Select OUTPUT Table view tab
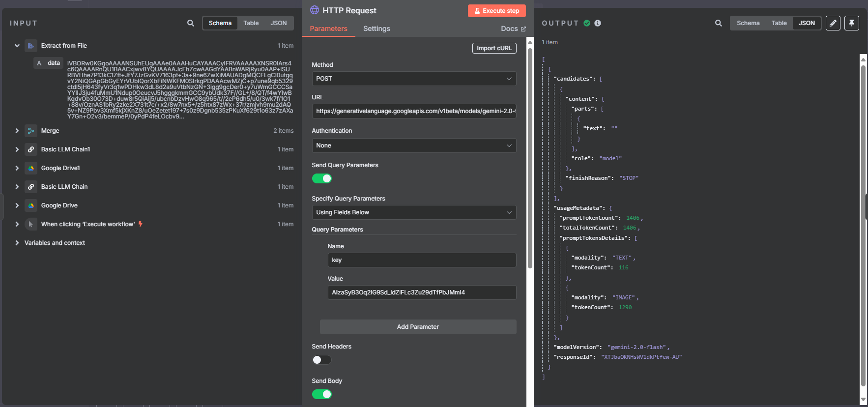The width and height of the screenshot is (868, 407). (779, 23)
